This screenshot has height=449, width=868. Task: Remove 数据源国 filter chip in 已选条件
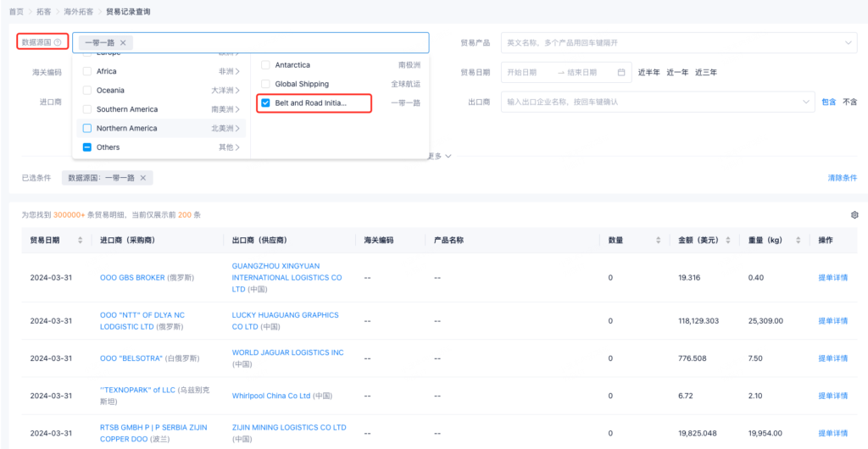click(x=143, y=178)
